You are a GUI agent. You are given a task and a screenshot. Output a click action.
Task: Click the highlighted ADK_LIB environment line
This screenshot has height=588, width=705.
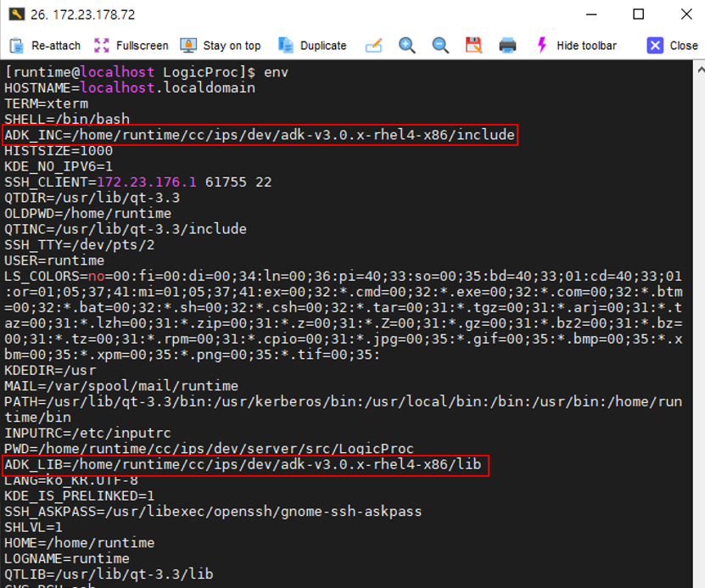(246, 465)
